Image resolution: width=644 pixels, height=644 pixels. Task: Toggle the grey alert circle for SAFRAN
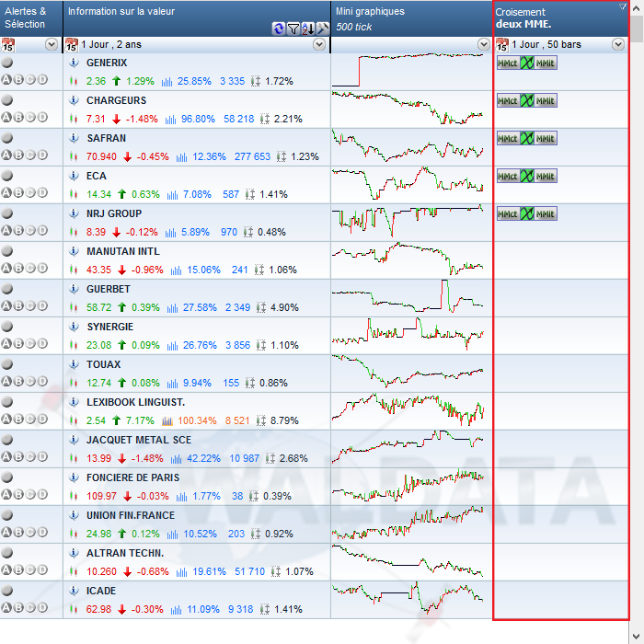coord(7,138)
